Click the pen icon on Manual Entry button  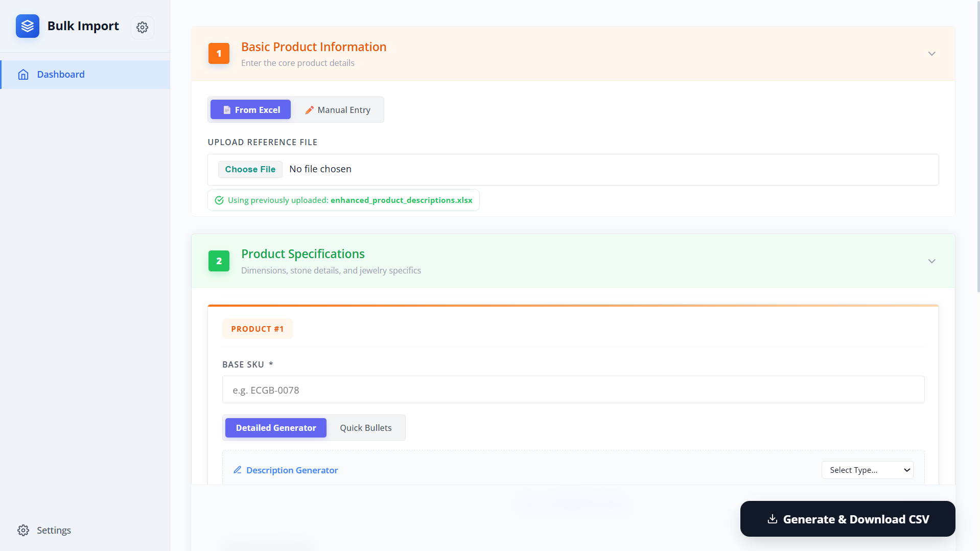[309, 109]
